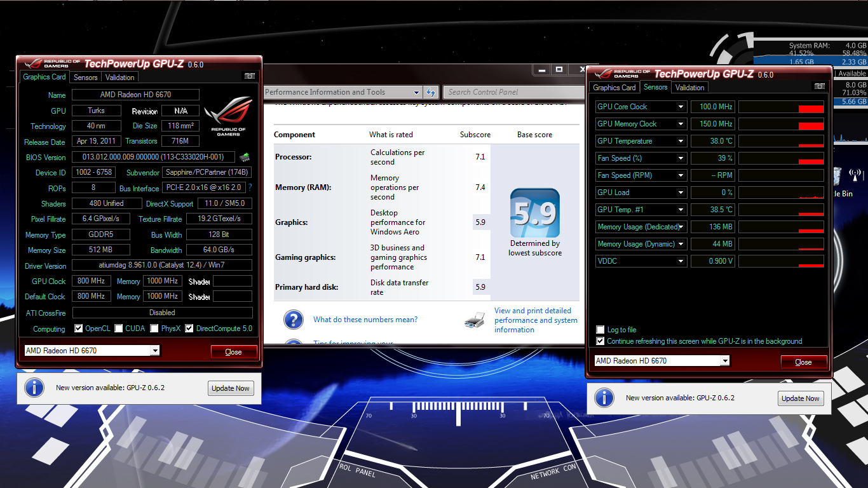Screen dimensions: 868x488
Task: Open the VDDC sensor dropdown
Action: 681,261
